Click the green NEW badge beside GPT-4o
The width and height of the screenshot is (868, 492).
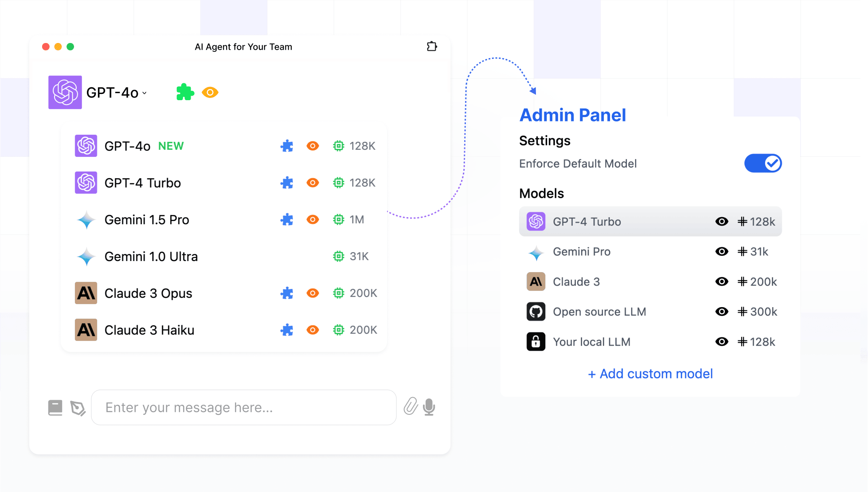click(171, 146)
